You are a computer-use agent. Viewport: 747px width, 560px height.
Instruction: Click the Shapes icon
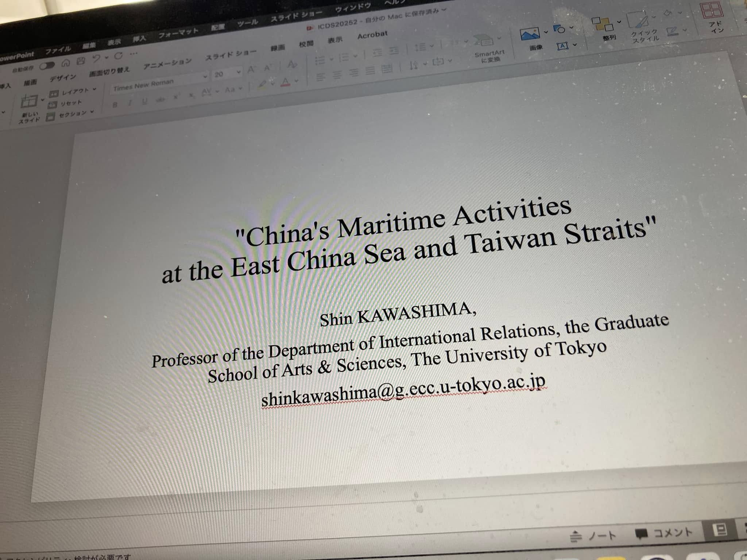point(559,29)
